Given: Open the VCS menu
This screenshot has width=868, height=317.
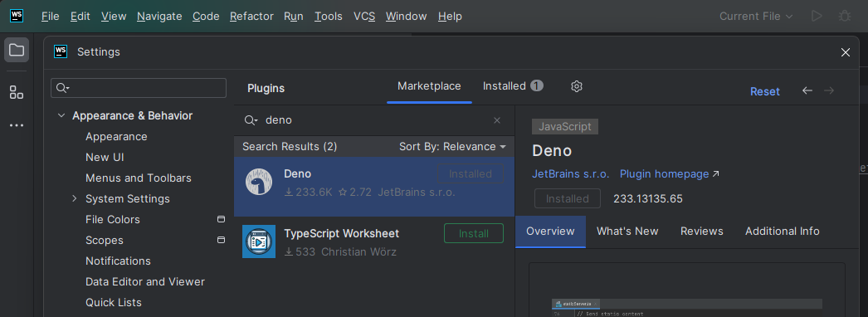Looking at the screenshot, I should [x=364, y=16].
